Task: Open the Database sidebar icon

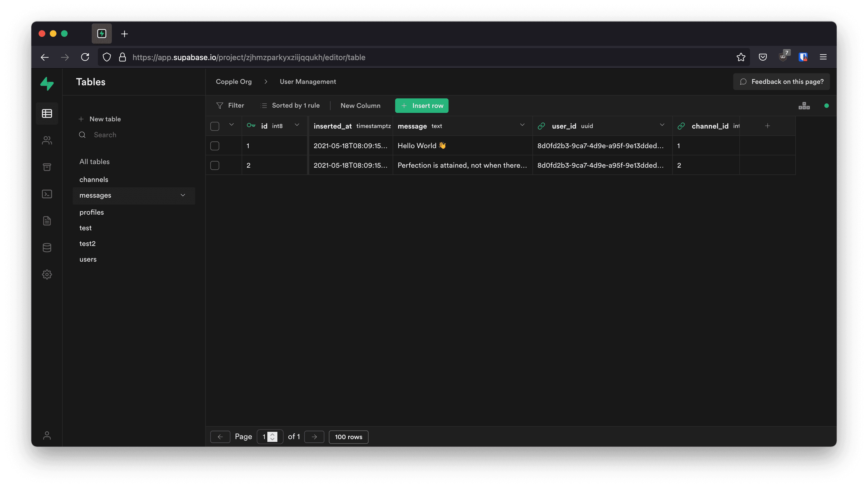Action: tap(47, 248)
